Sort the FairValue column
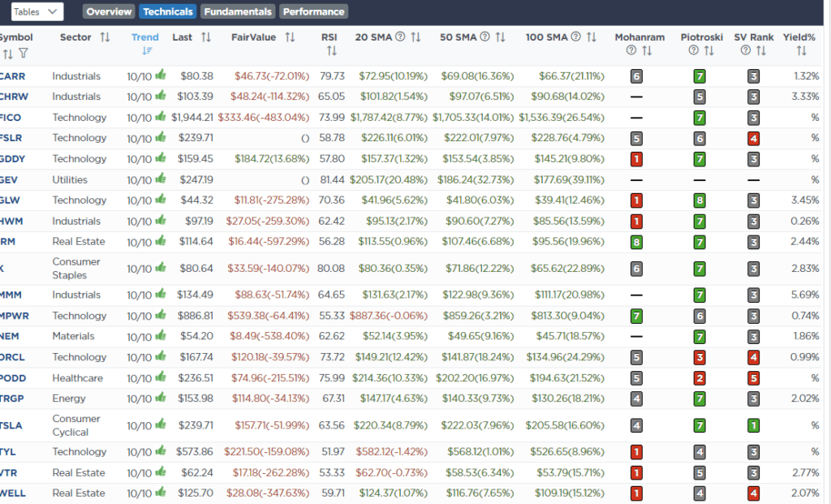Screen dimensions: 831x504 (291, 37)
